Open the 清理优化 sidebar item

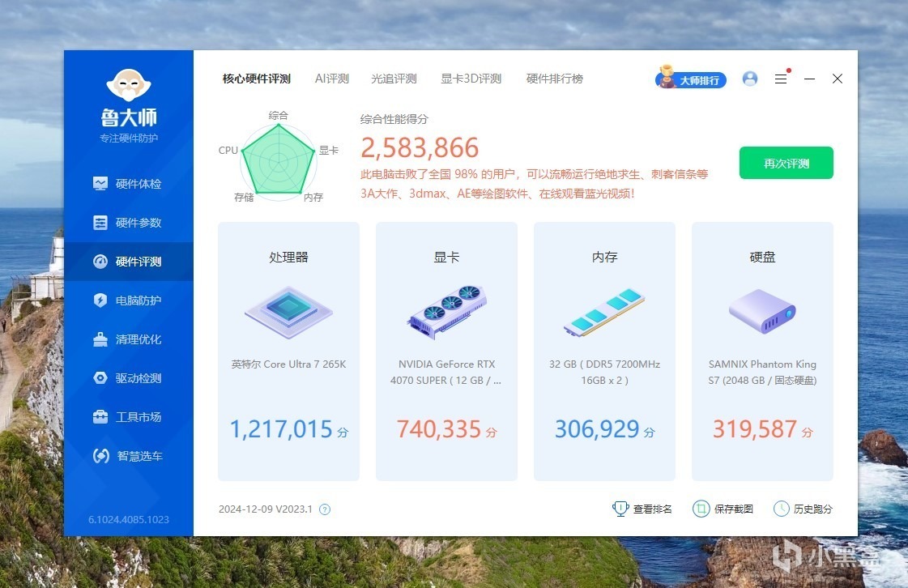pos(129,339)
